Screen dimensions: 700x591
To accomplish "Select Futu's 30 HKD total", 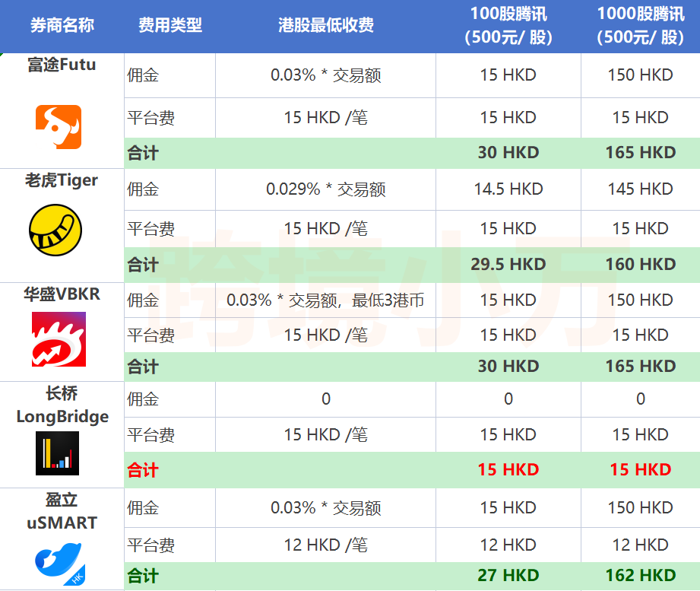I will [508, 153].
